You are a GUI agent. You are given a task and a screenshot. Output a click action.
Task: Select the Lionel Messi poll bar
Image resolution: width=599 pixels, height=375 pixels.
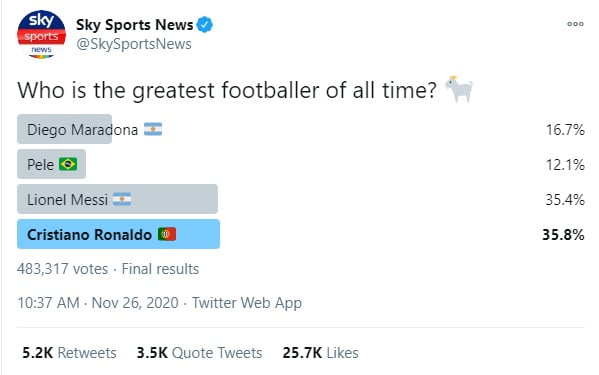point(117,199)
